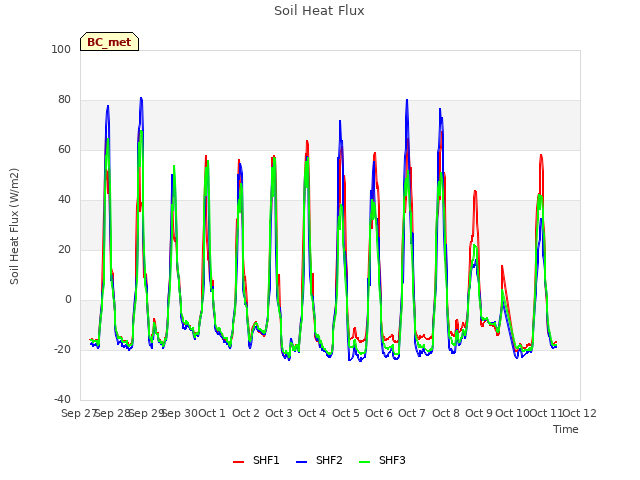
Task: Click the 80 y-axis label
Action: tap(64, 100)
